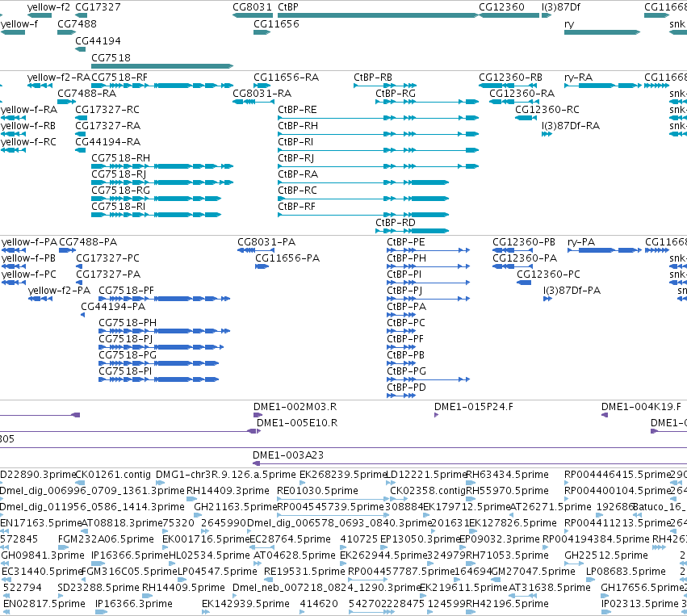Click the CG44194 gene label

point(98,40)
